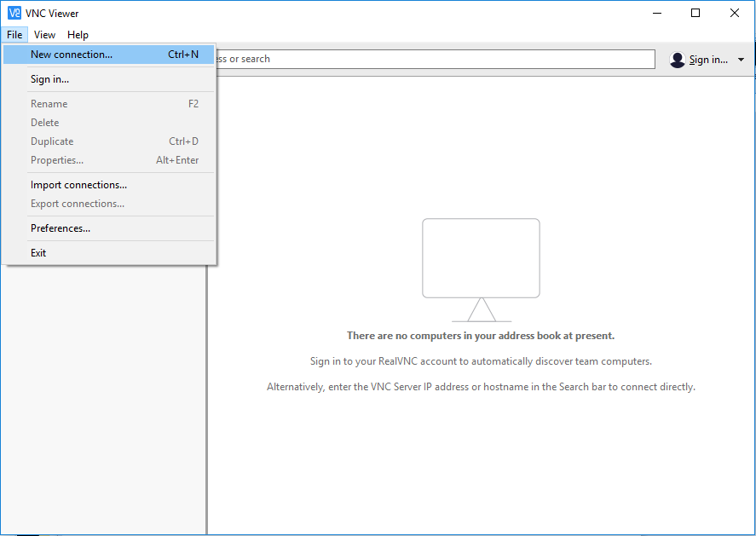Click 'There are no computers in your address book' text
This screenshot has height=536, width=756.
[481, 336]
